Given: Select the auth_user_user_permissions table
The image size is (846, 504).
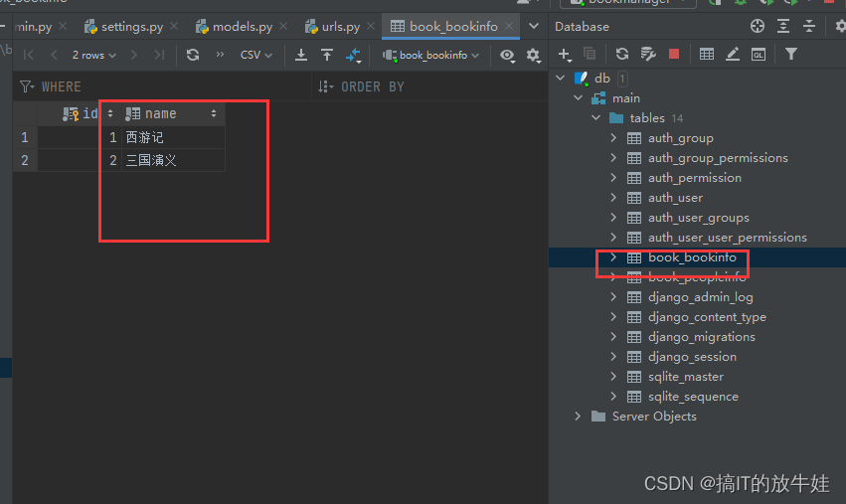Looking at the screenshot, I should pos(728,238).
